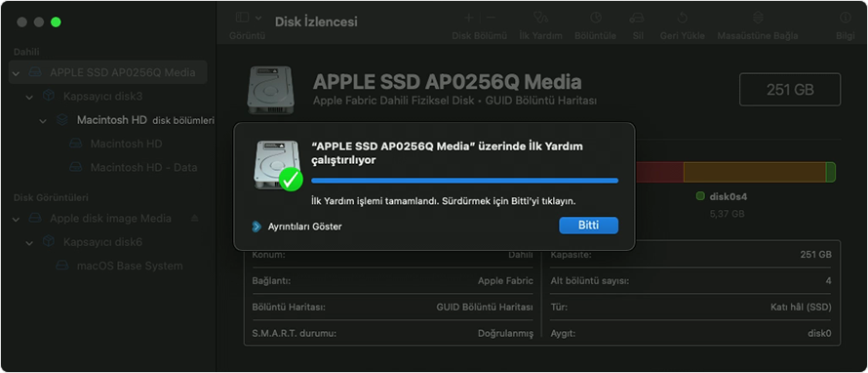The image size is (868, 373).
Task: Click the Kapsayıcı disk6 container cube icon
Action: click(x=49, y=241)
